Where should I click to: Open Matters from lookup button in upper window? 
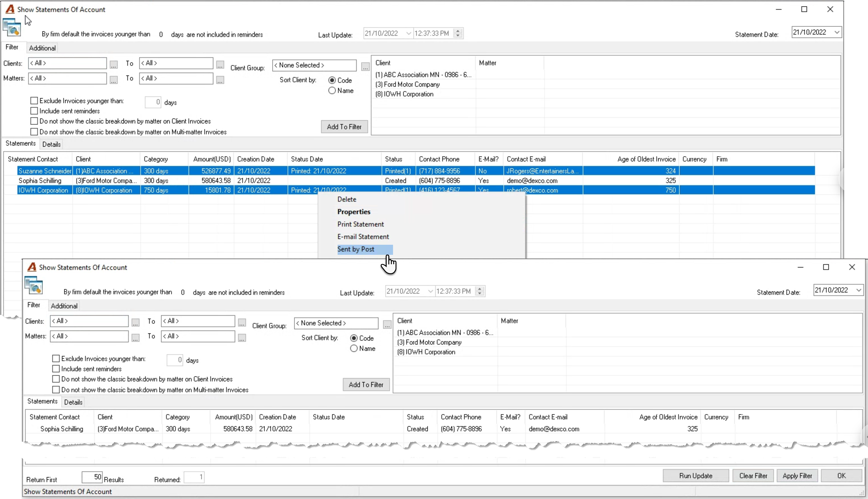click(114, 79)
